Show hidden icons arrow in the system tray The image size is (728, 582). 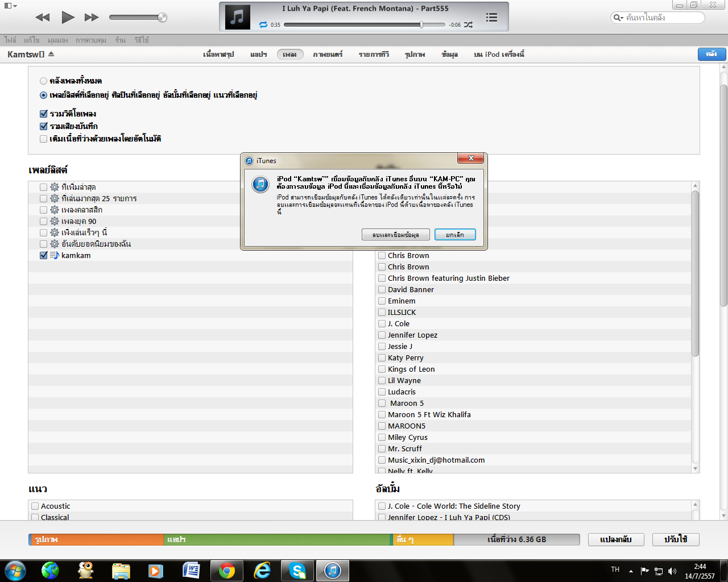click(631, 571)
